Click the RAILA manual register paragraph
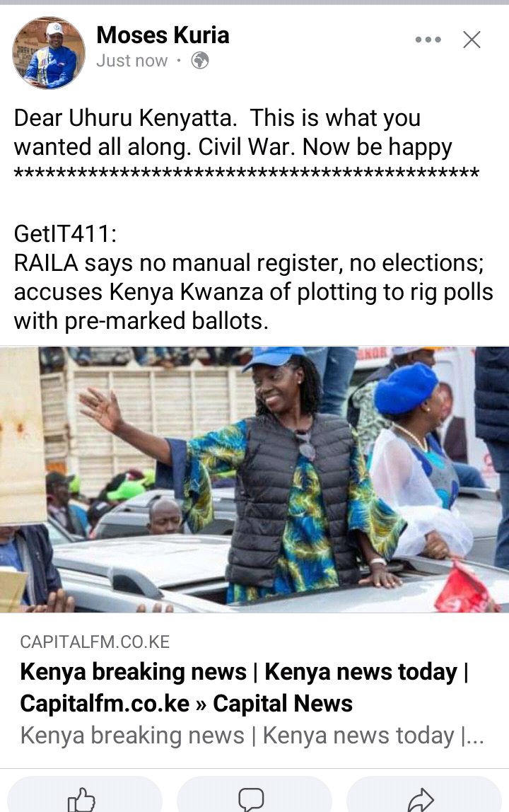Viewport: 509px width, 812px height. pyautogui.click(x=253, y=291)
